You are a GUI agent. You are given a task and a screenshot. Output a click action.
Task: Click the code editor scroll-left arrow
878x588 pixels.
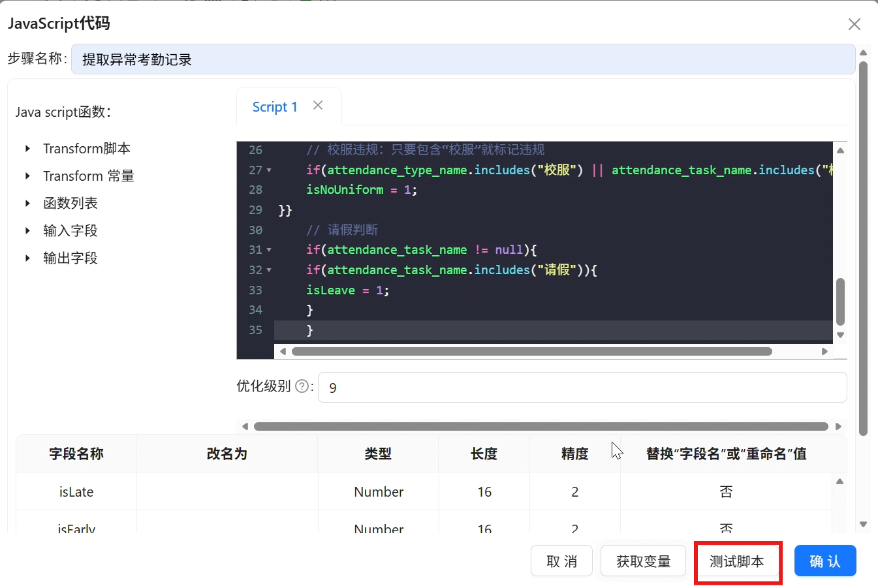tap(282, 351)
